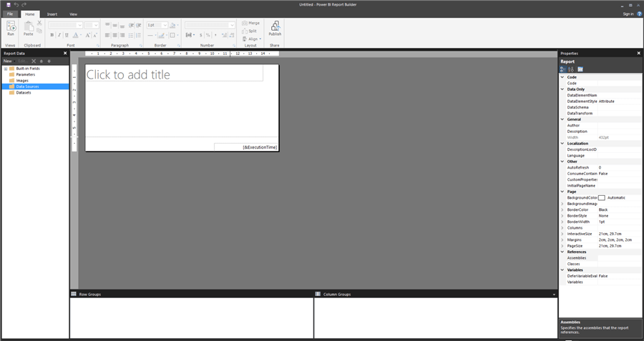Viewport: 644px width, 341px height.
Task: Click Sign in link
Action: [x=628, y=14]
